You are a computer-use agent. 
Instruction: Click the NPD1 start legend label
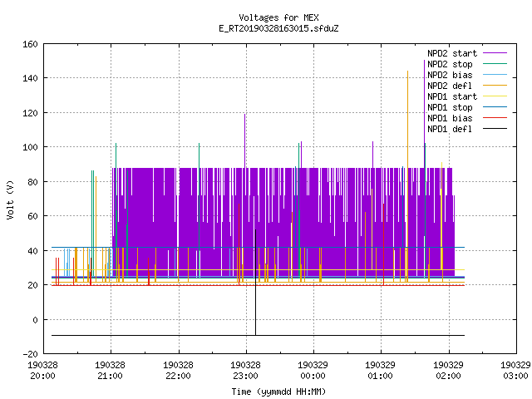coord(452,96)
